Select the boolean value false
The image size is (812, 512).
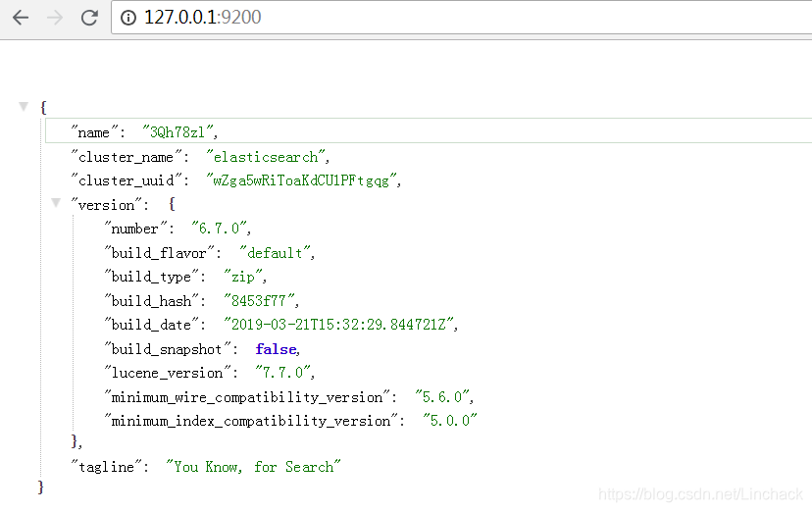[x=276, y=349]
